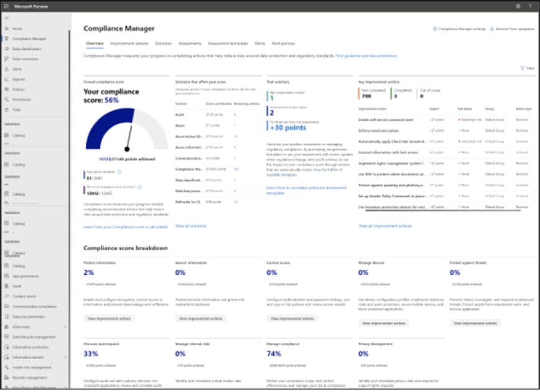Image resolution: width=540 pixels, height=392 pixels.
Task: Click the help question mark icon
Action: 530,6
